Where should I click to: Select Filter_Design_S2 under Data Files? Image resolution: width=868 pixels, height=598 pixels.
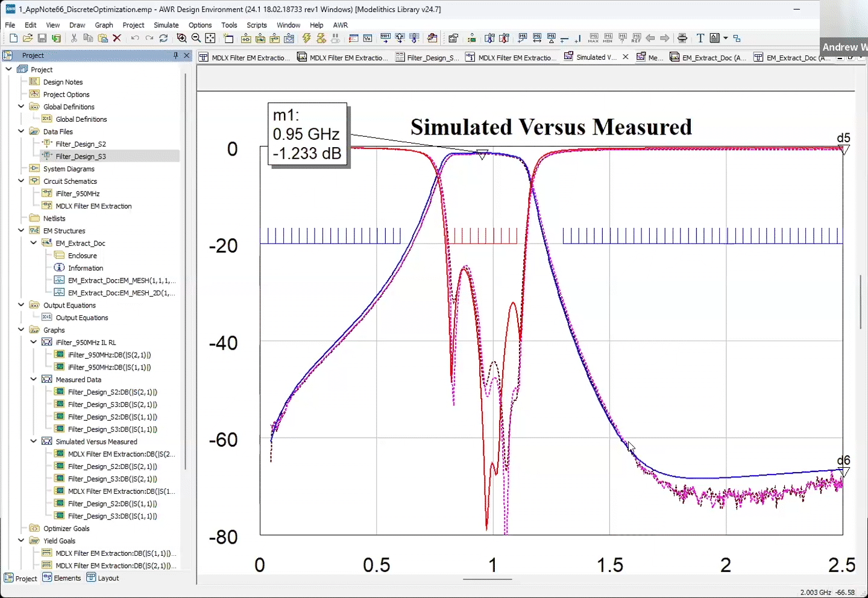coord(81,143)
